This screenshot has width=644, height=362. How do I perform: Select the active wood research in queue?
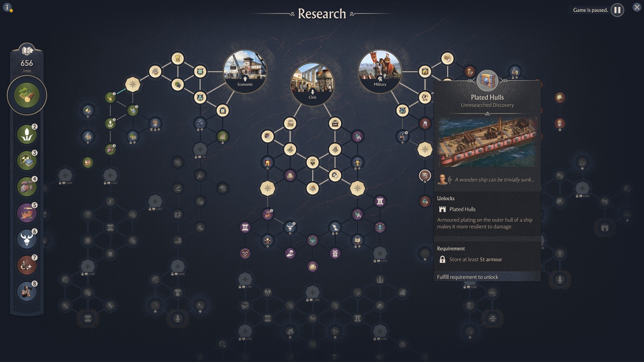27,95
